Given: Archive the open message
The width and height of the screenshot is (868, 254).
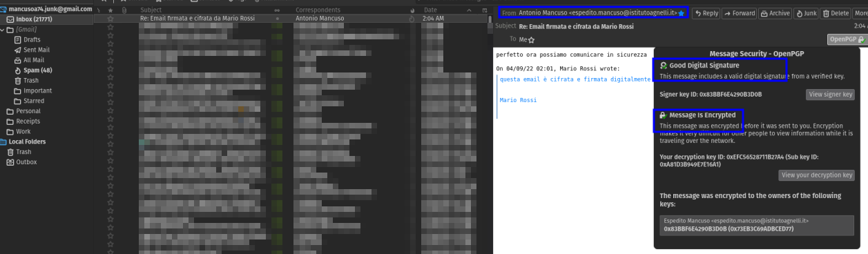Looking at the screenshot, I should 775,13.
